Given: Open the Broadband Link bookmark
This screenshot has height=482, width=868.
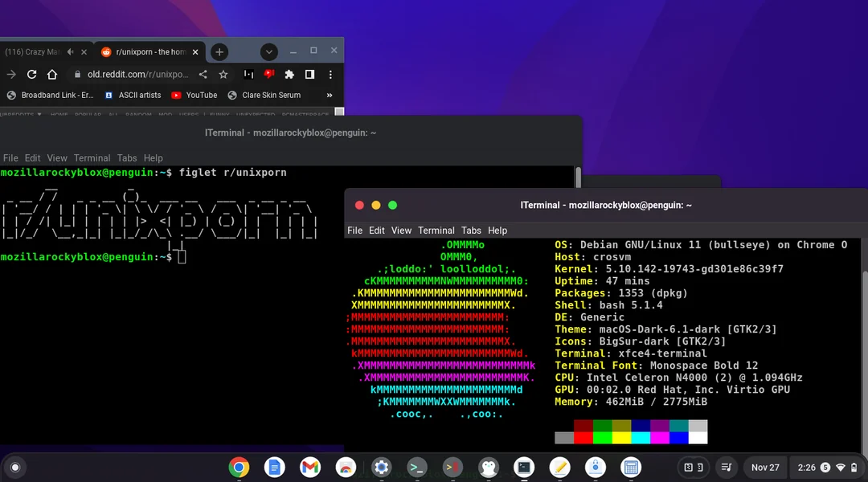Looking at the screenshot, I should pyautogui.click(x=51, y=95).
